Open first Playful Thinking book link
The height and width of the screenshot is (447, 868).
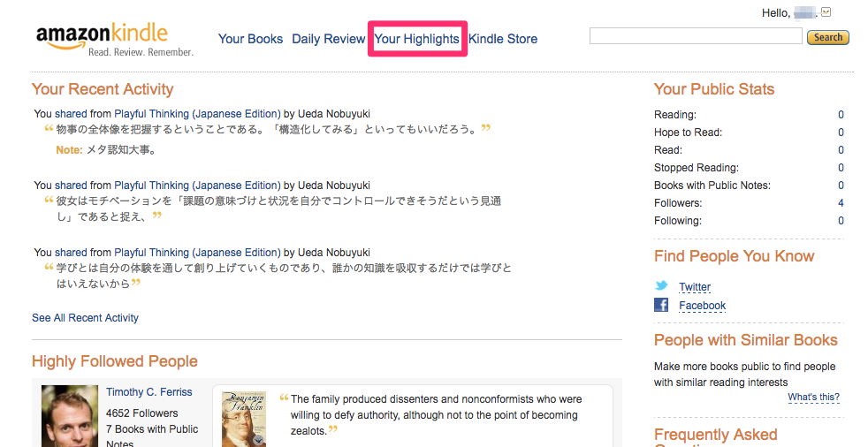[197, 114]
